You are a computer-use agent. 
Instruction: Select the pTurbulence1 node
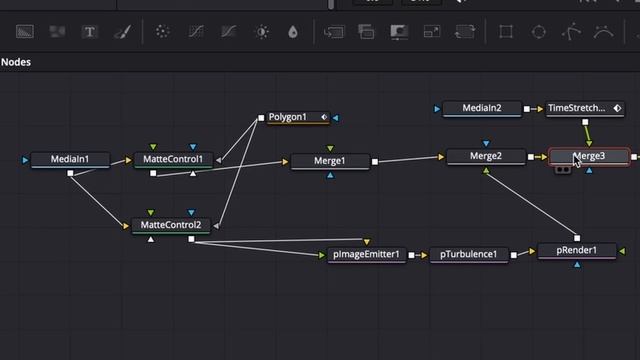click(x=469, y=254)
